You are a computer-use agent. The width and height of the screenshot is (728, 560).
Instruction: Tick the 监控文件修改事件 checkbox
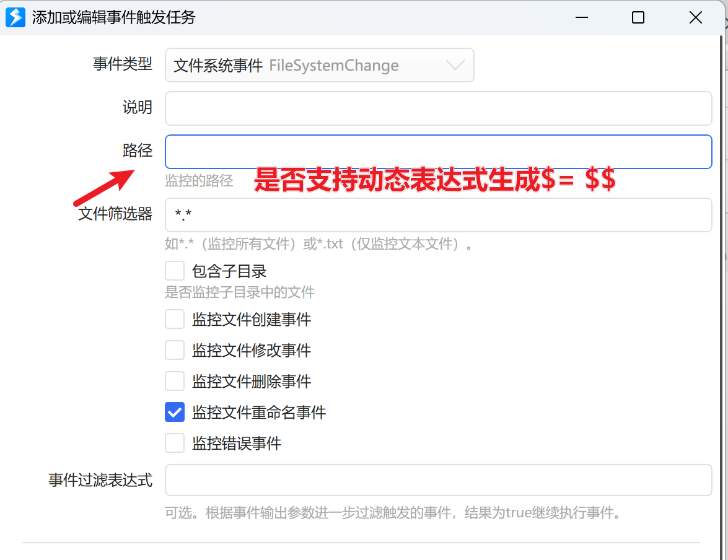[175, 351]
